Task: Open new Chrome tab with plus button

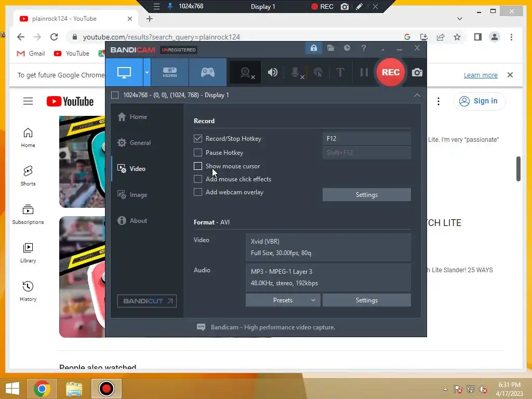Action: point(150,19)
